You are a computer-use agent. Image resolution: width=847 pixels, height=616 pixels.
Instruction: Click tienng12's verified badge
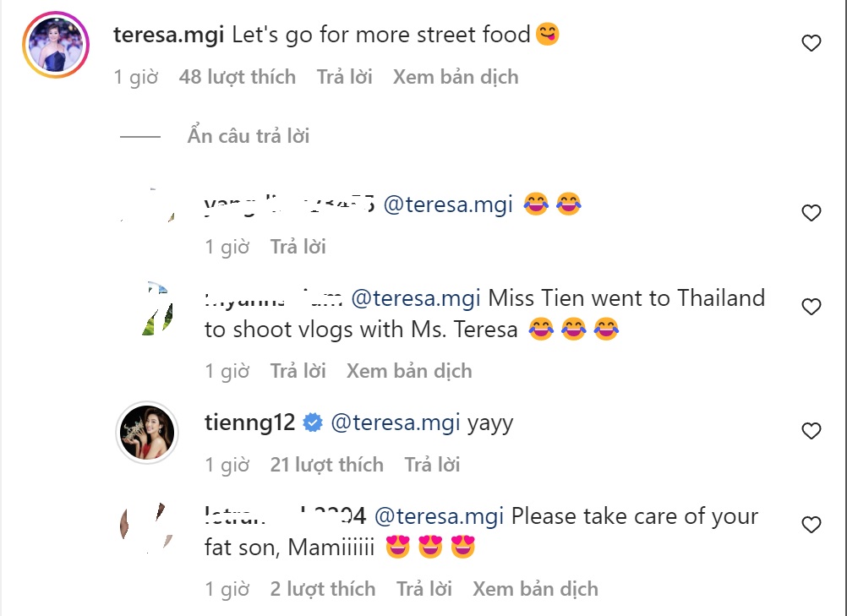(x=313, y=422)
